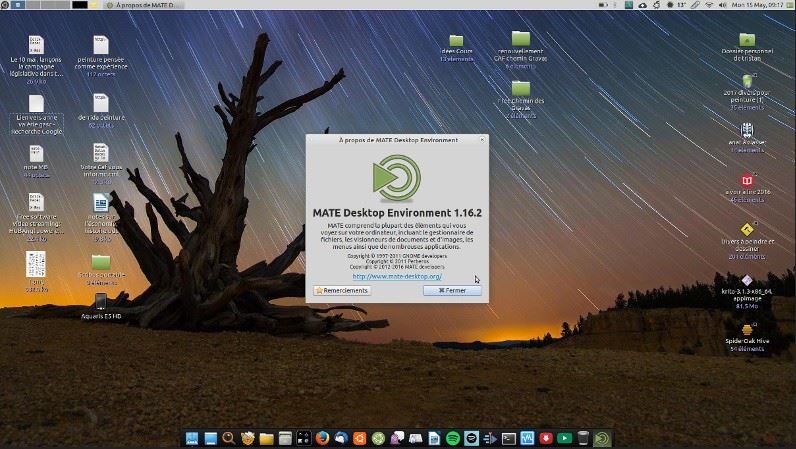Screen dimensions: 796x449
Task: Click the Ubuntu Software orange dock icon
Action: [x=359, y=438]
